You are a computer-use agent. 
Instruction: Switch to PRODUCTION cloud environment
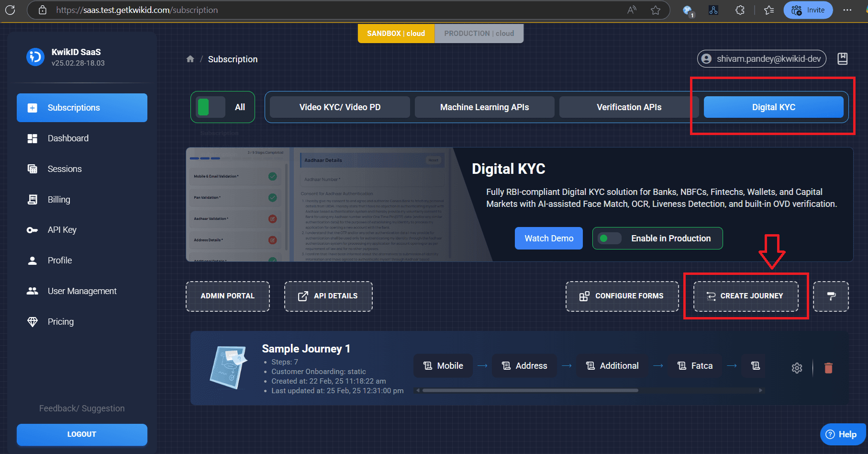(479, 34)
